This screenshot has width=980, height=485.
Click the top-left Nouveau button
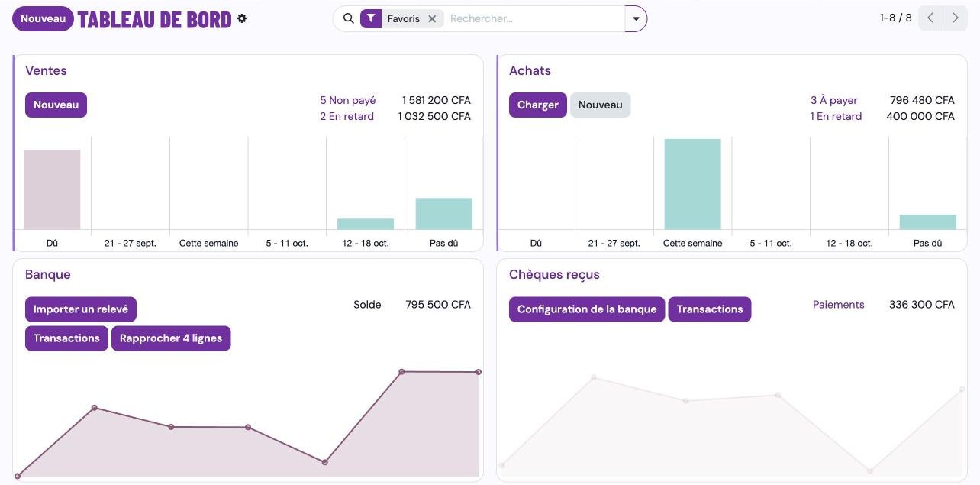[43, 18]
